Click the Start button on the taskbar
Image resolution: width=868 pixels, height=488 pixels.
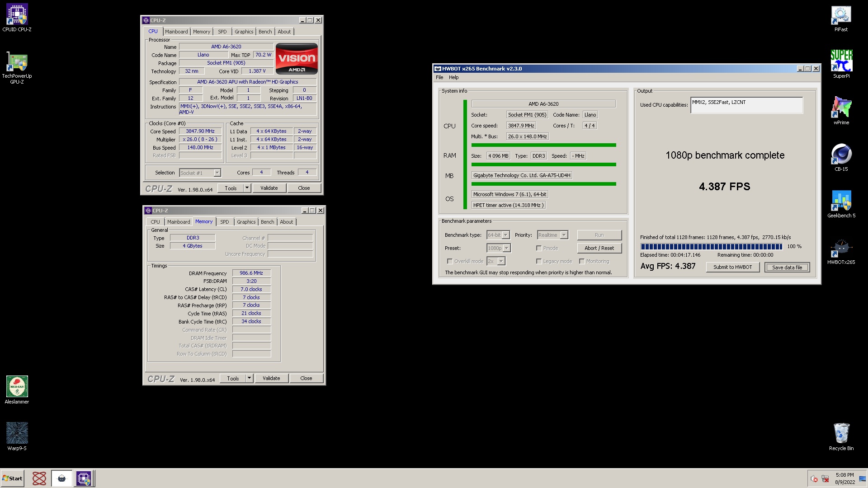pyautogui.click(x=12, y=479)
